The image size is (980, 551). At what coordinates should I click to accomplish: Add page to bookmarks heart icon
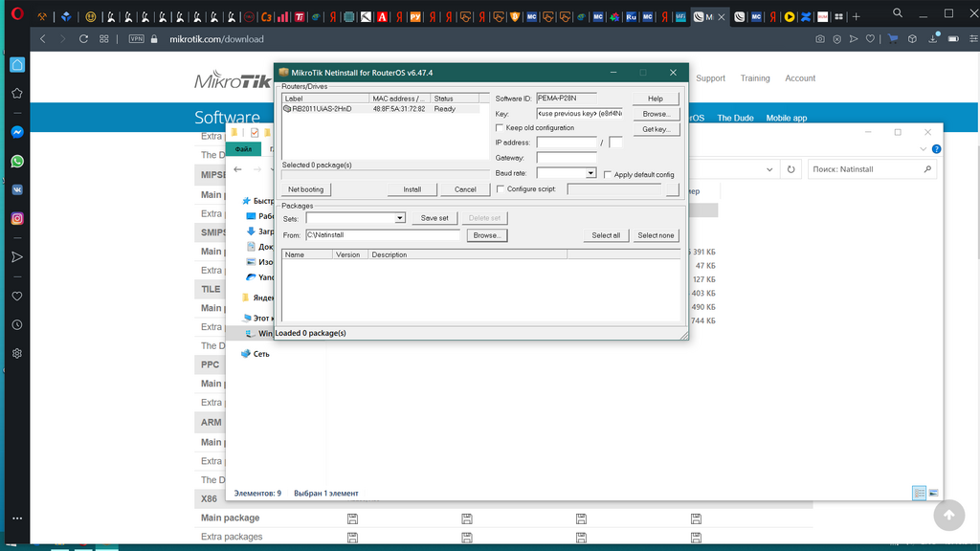[x=870, y=38]
